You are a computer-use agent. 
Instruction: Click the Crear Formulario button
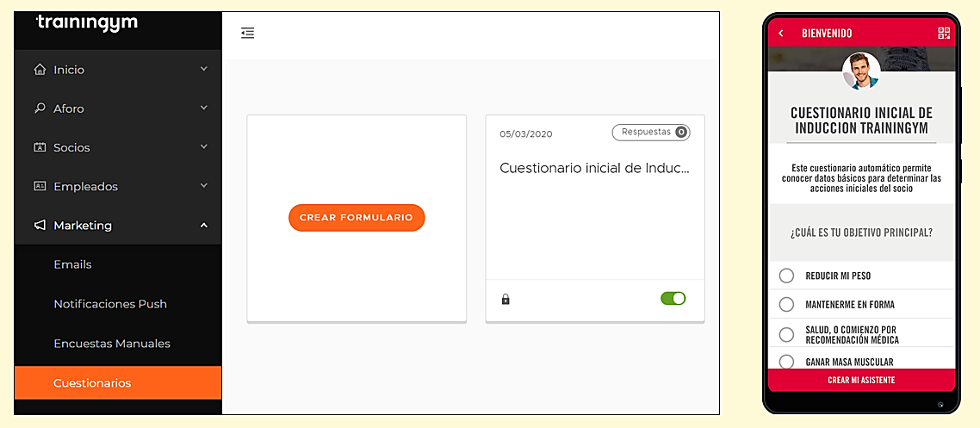(x=357, y=217)
